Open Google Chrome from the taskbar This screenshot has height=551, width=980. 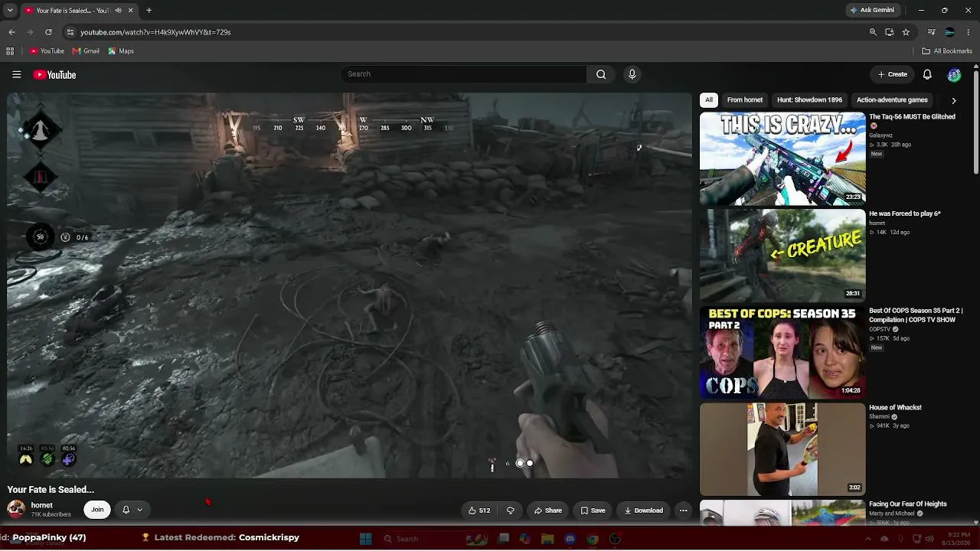[x=593, y=539]
